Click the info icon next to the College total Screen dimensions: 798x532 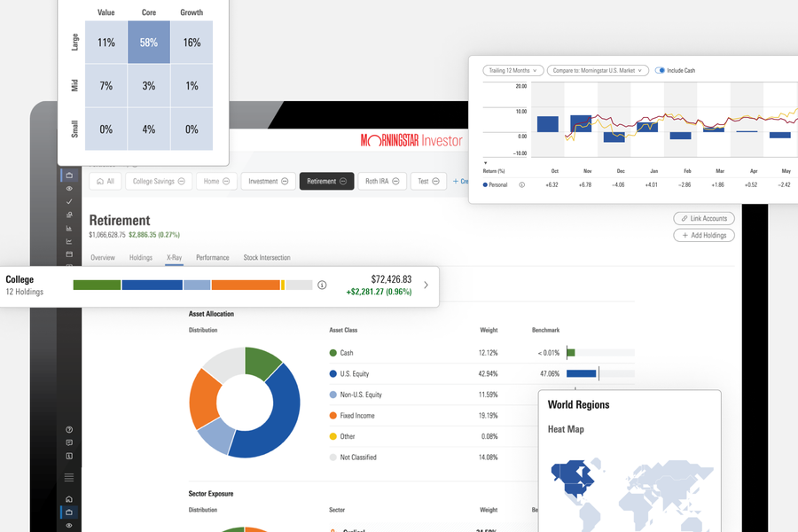click(x=322, y=285)
